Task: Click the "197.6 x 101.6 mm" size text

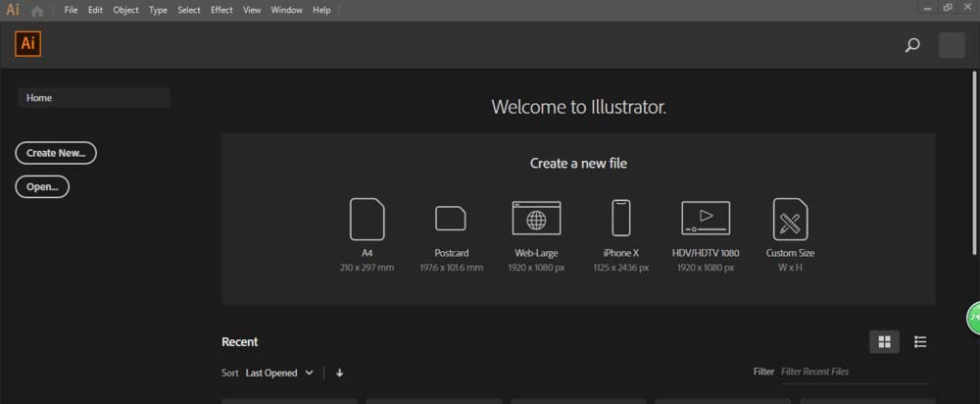Action: pyautogui.click(x=451, y=268)
